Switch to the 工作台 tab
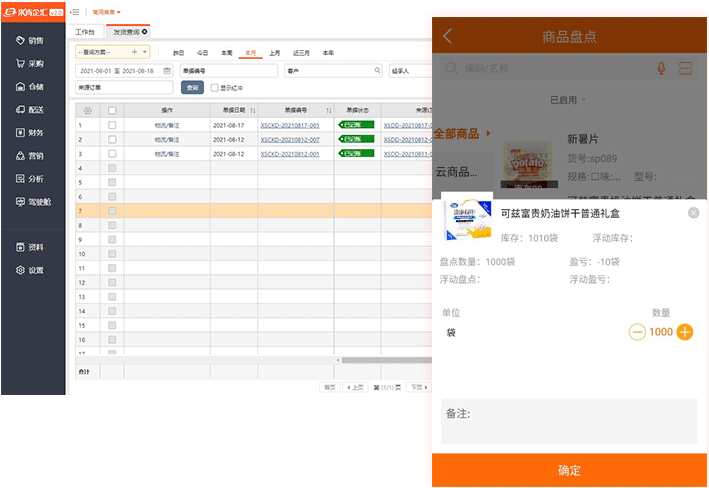The width and height of the screenshot is (709, 488). click(x=86, y=32)
